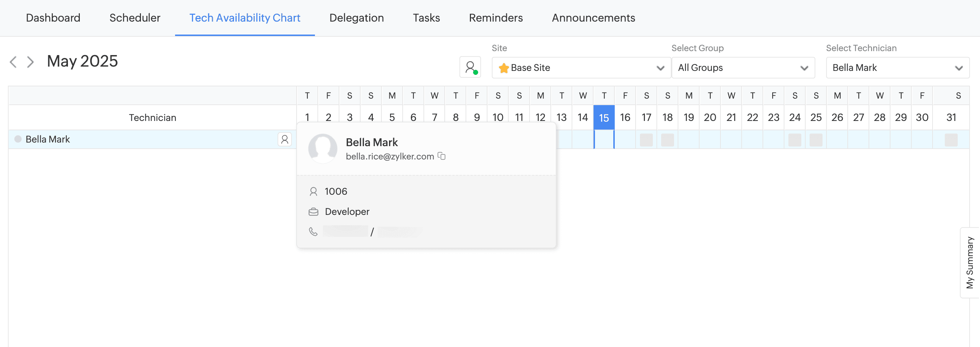Open the My Summary side panel
This screenshot has width=980, height=347.
[x=970, y=262]
